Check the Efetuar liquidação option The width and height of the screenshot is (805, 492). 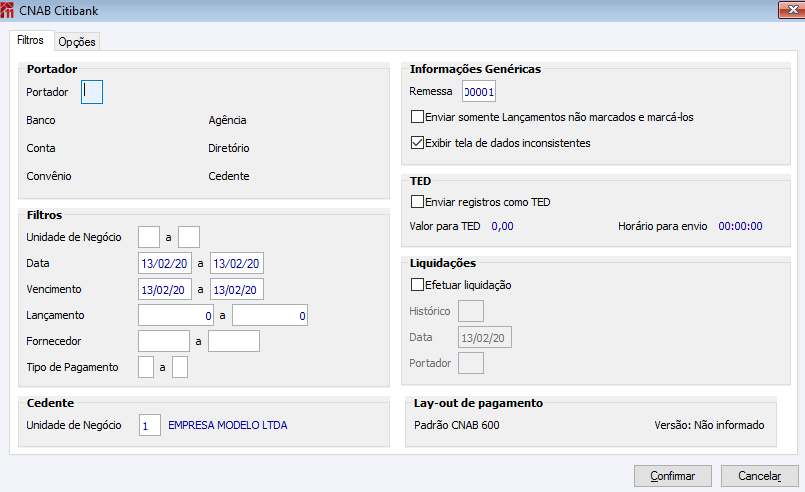(x=418, y=285)
